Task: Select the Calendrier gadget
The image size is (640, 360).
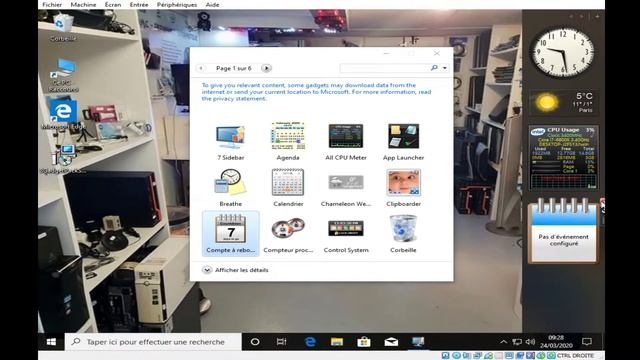Action: coord(288,188)
